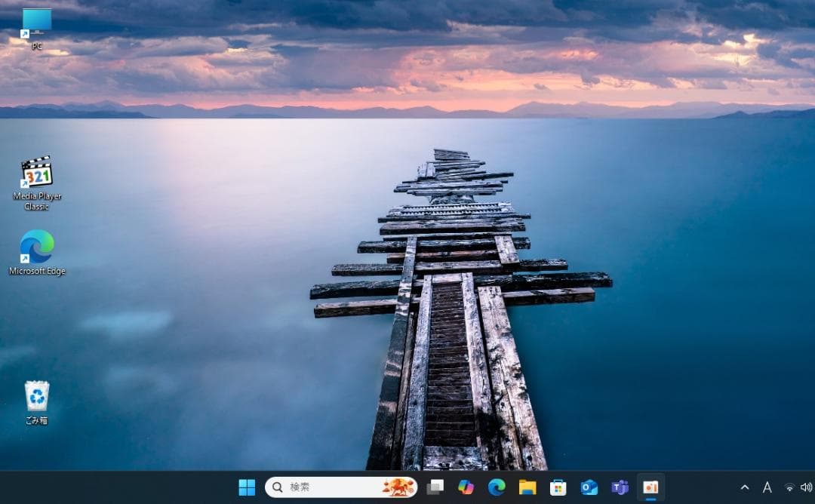Open the Microsoft Store app
The image size is (815, 504).
[x=558, y=488]
